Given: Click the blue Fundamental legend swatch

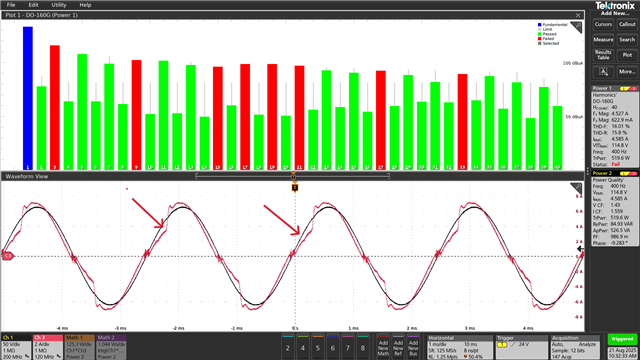Looking at the screenshot, I should (540, 24).
